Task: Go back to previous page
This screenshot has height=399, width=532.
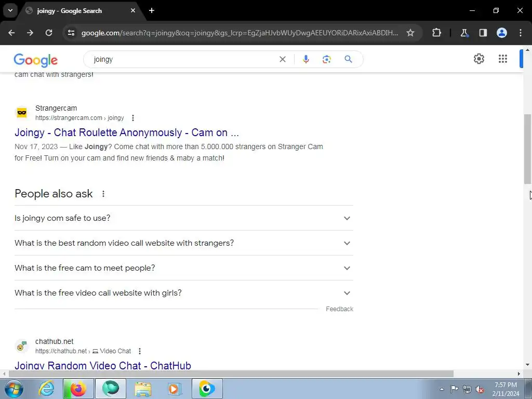Action: [11, 33]
